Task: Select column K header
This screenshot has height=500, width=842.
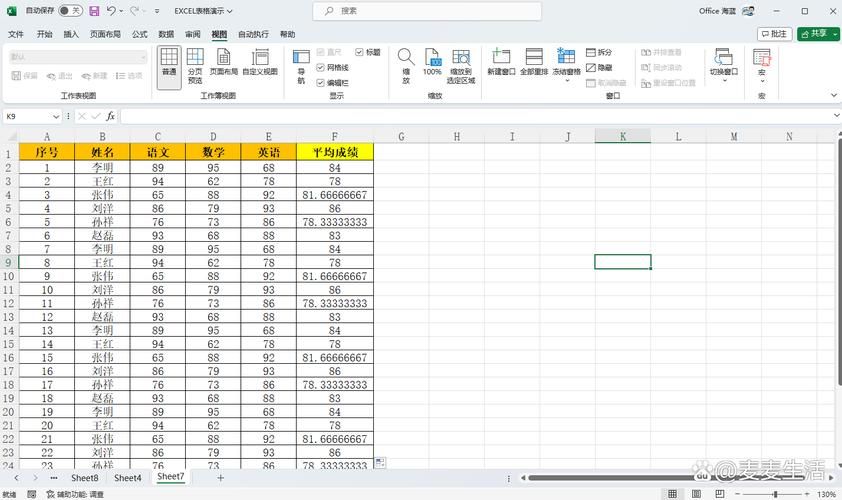Action: click(x=622, y=136)
